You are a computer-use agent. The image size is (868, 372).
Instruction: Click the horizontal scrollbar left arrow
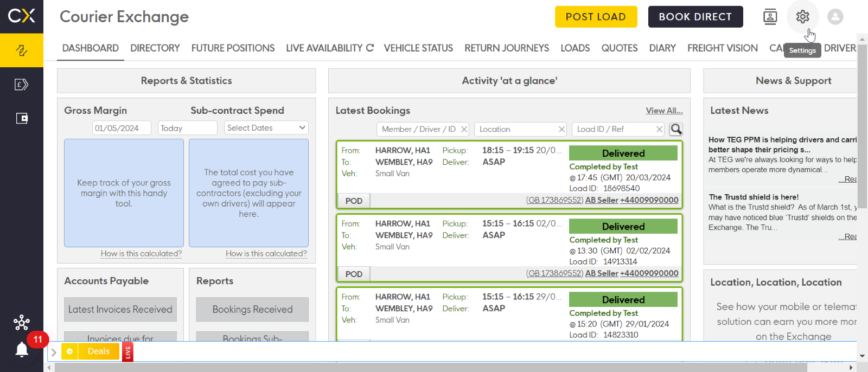pos(49,368)
